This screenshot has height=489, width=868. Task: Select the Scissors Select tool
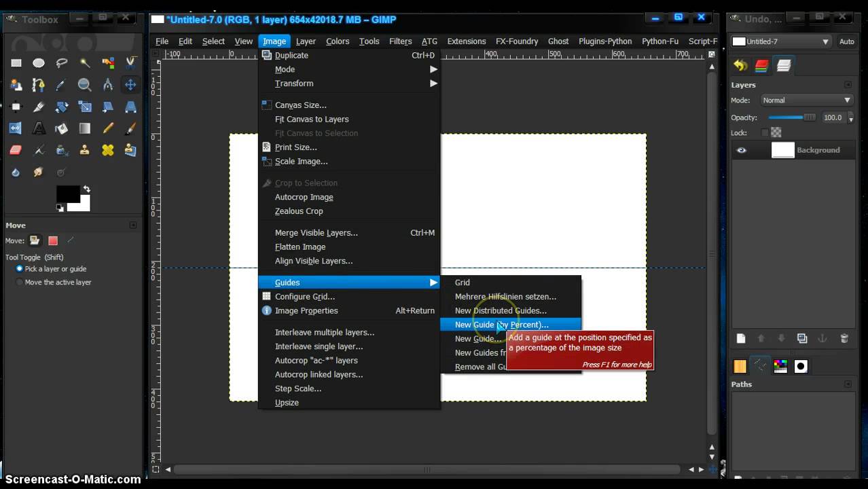pyautogui.click(x=130, y=63)
